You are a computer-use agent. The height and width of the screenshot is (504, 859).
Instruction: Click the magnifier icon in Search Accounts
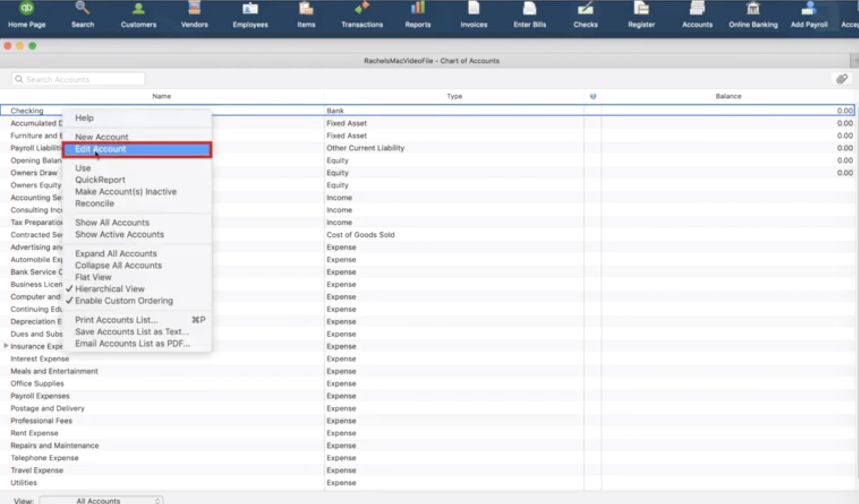(x=19, y=79)
